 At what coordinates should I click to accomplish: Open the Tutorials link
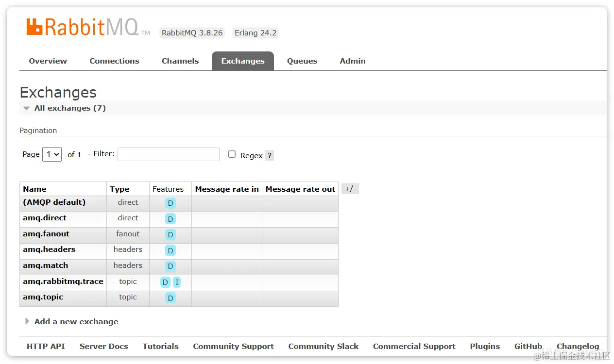point(161,346)
